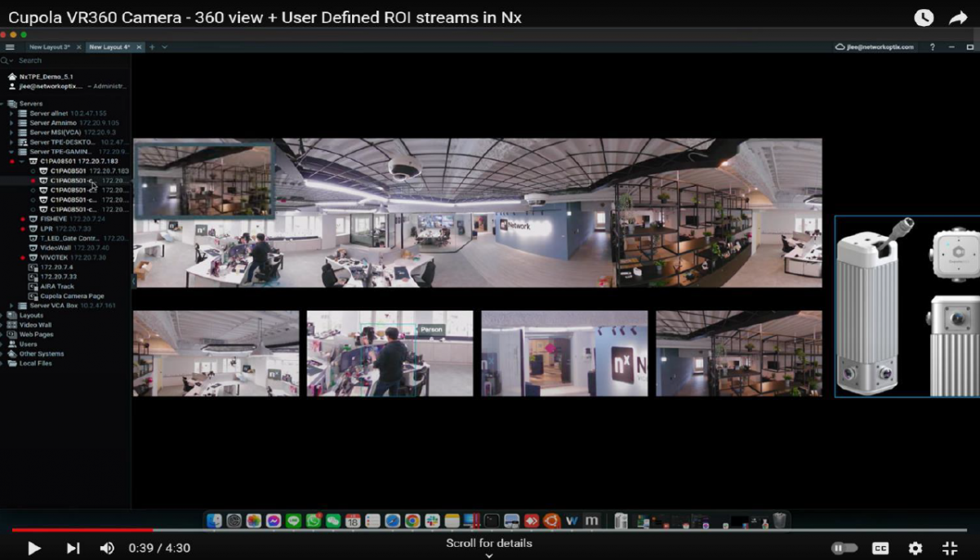The height and width of the screenshot is (560, 980).
Task: Open the Nx help question mark
Action: (933, 47)
